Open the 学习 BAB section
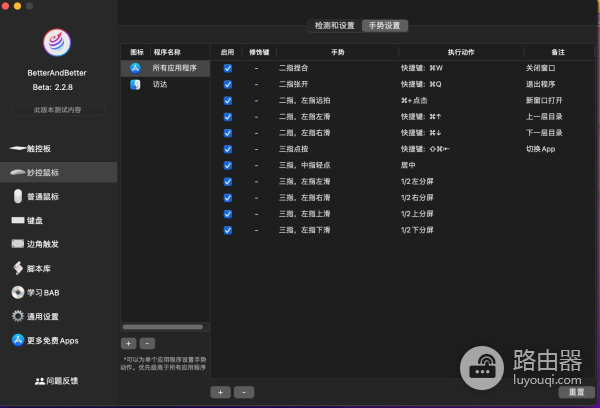The image size is (600, 408). click(x=36, y=292)
